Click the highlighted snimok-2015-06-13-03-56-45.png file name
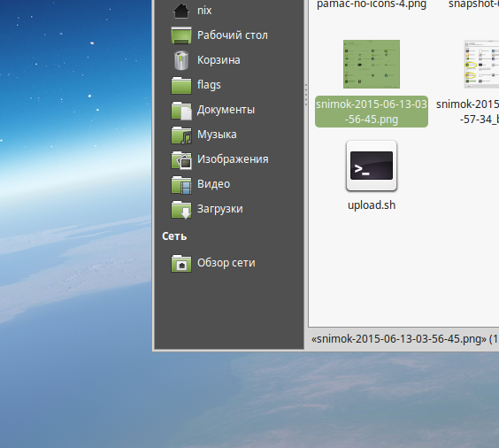This screenshot has height=448, width=499. click(372, 112)
